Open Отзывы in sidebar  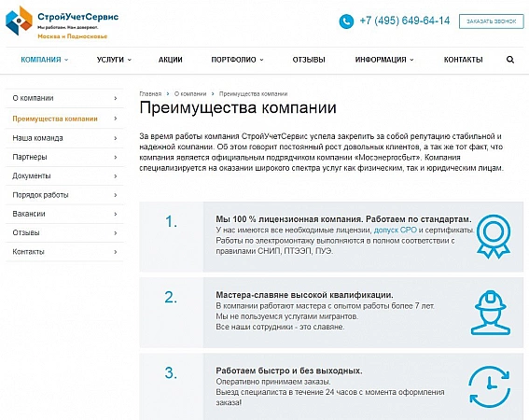pyautogui.click(x=64, y=232)
